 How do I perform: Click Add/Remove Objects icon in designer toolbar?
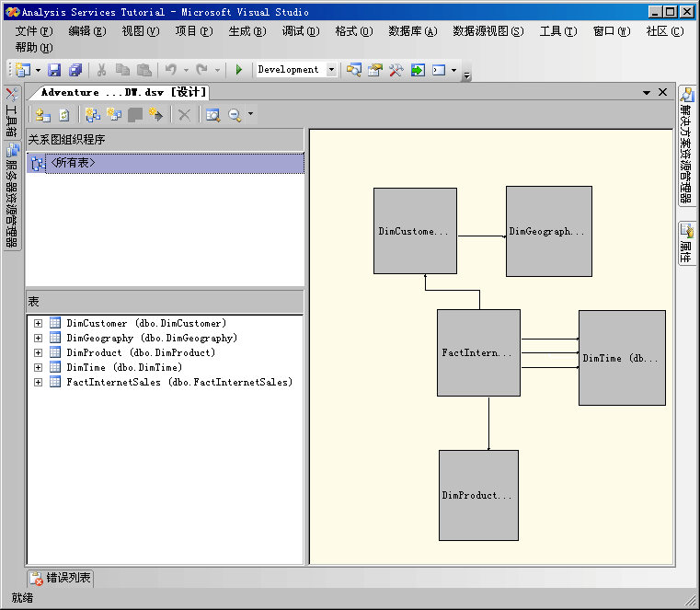coord(42,115)
